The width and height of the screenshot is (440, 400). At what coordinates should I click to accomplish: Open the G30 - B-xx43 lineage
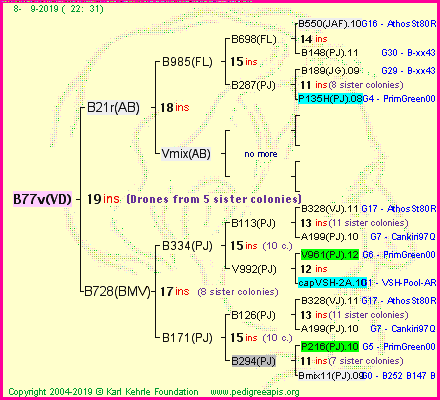pos(408,53)
